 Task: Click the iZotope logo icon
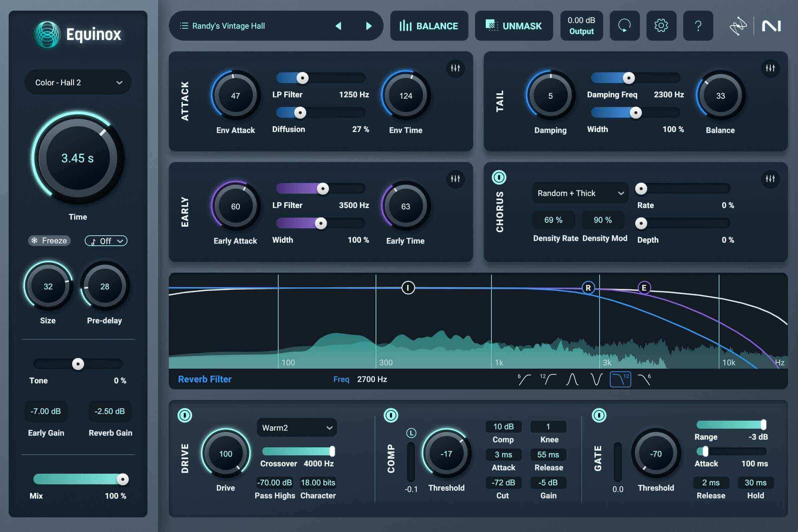738,26
